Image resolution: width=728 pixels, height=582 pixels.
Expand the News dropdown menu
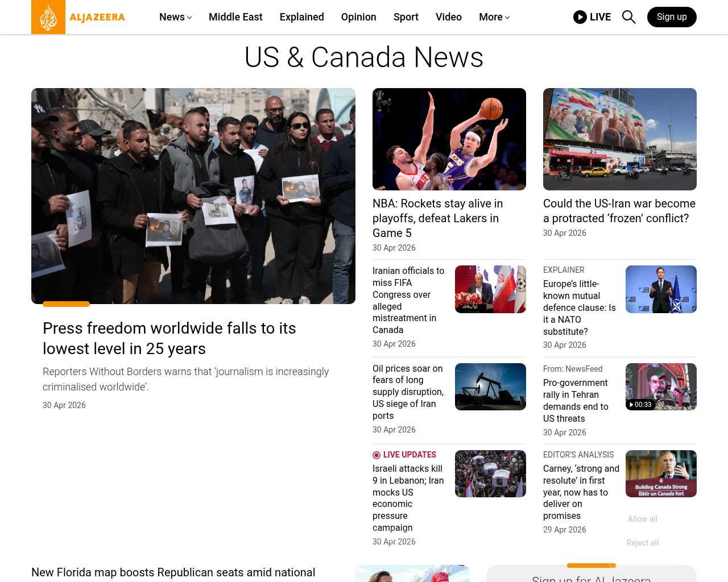point(175,17)
